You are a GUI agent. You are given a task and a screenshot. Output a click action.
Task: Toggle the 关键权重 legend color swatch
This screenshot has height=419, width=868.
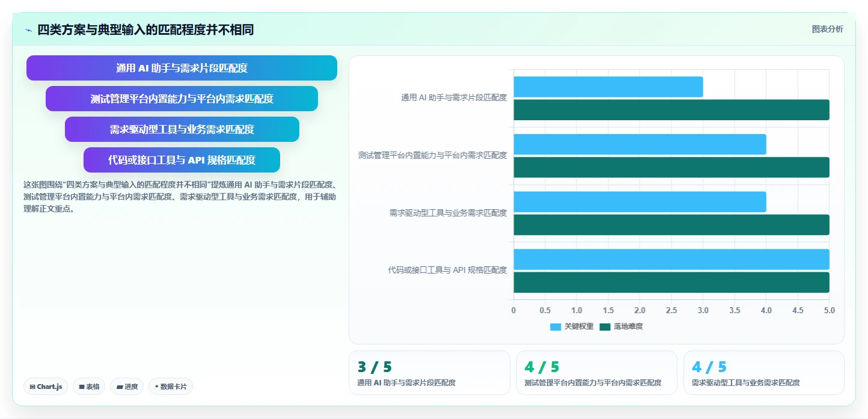coord(555,327)
